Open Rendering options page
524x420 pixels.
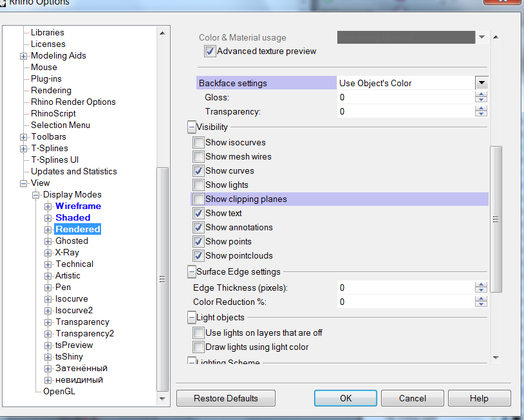pos(51,91)
